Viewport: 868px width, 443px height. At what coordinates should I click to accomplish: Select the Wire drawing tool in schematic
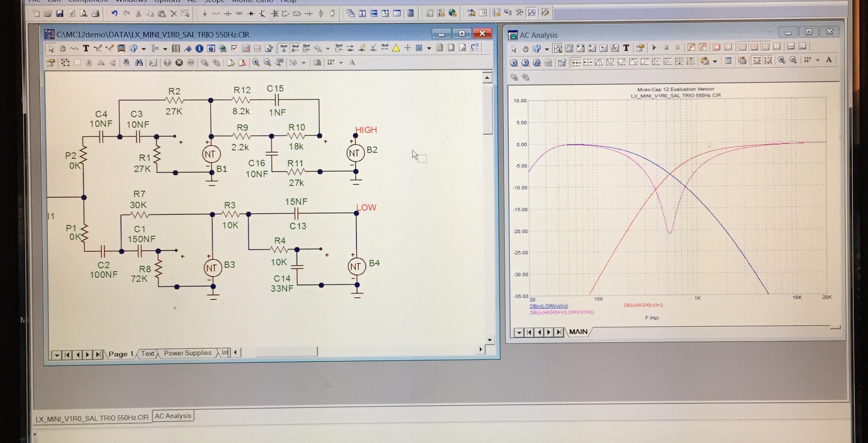98,48
